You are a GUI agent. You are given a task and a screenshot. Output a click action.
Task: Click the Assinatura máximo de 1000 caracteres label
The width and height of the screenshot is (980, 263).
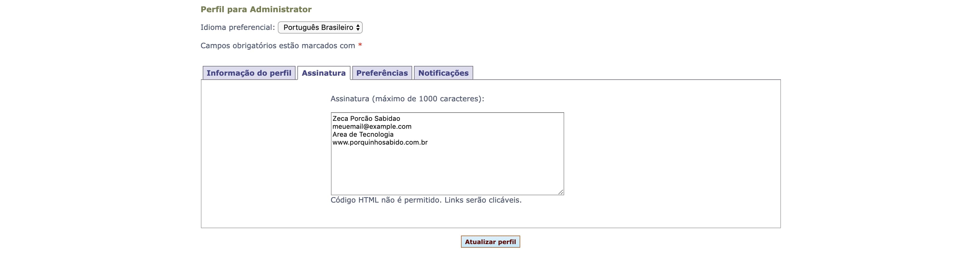407,99
